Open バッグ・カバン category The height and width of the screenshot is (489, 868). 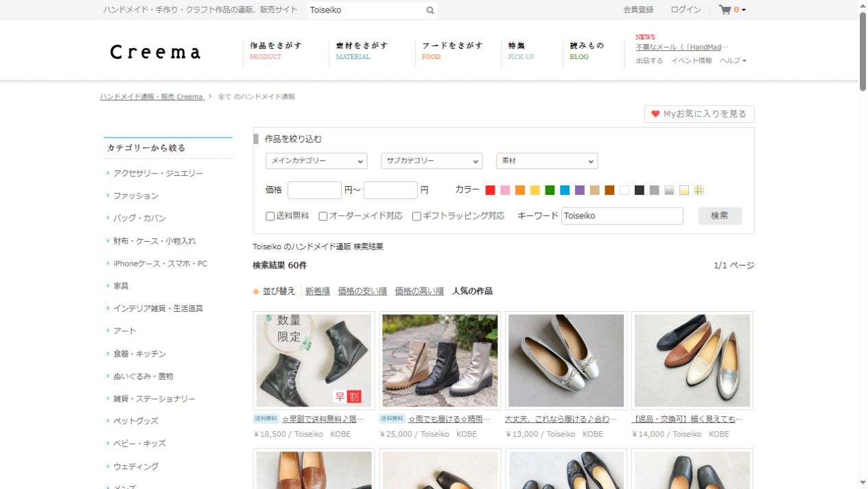point(139,218)
